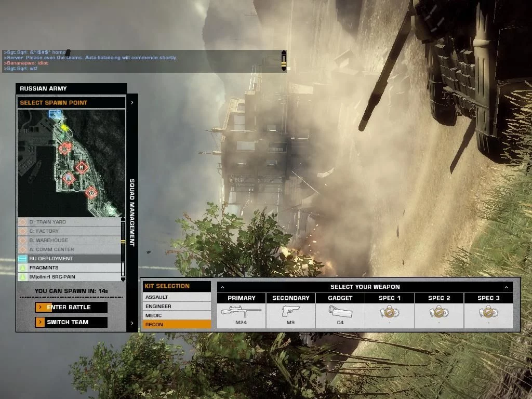Click the Bananapwn chat message
The width and height of the screenshot is (532, 399).
coord(26,63)
